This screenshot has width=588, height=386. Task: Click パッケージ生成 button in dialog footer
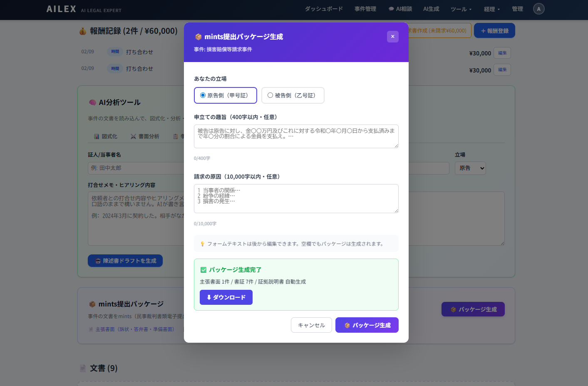click(367, 325)
